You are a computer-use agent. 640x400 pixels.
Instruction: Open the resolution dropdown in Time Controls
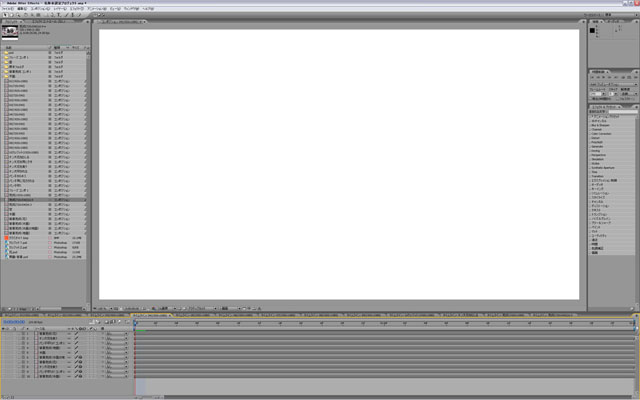(629, 94)
